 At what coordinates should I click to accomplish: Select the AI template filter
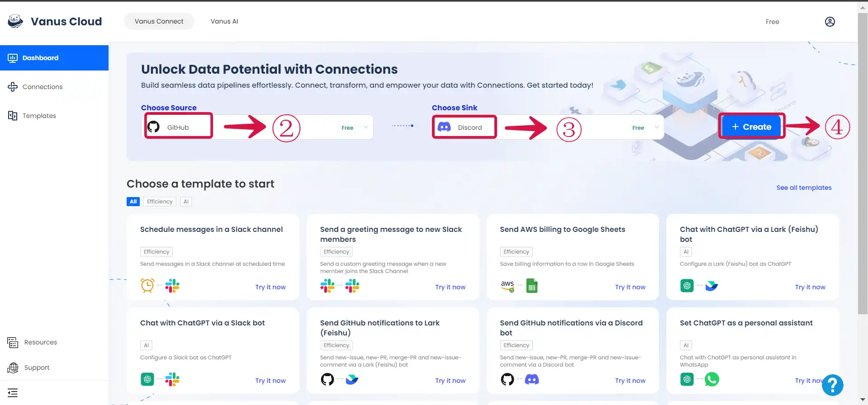tap(186, 202)
